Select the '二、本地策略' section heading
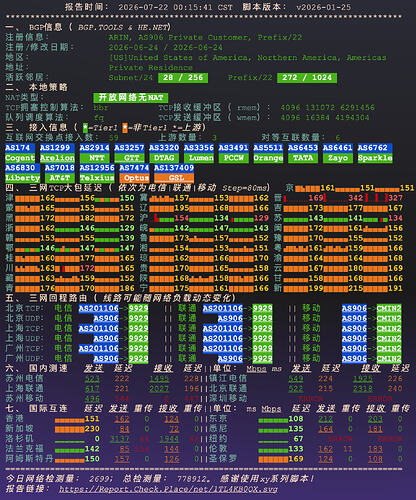Image resolution: width=416 pixels, height=500 pixels. click(x=36, y=87)
